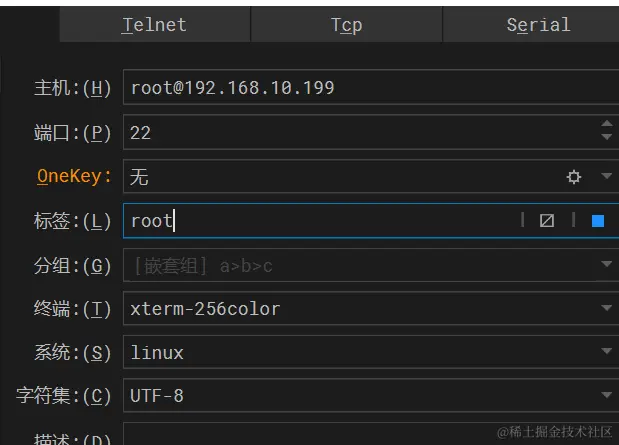Image resolution: width=619 pixels, height=445 pixels.
Task: Open OneKey settings gear icon
Action: click(573, 176)
